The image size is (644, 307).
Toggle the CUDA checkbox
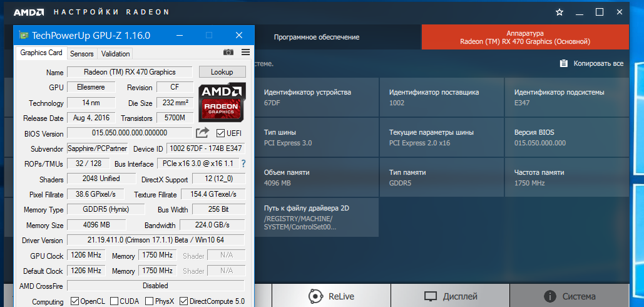click(114, 301)
